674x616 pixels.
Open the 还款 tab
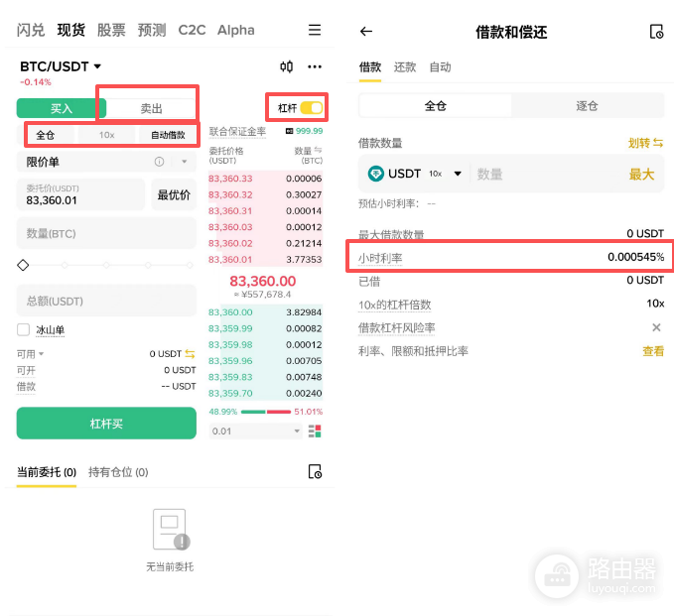coord(405,67)
